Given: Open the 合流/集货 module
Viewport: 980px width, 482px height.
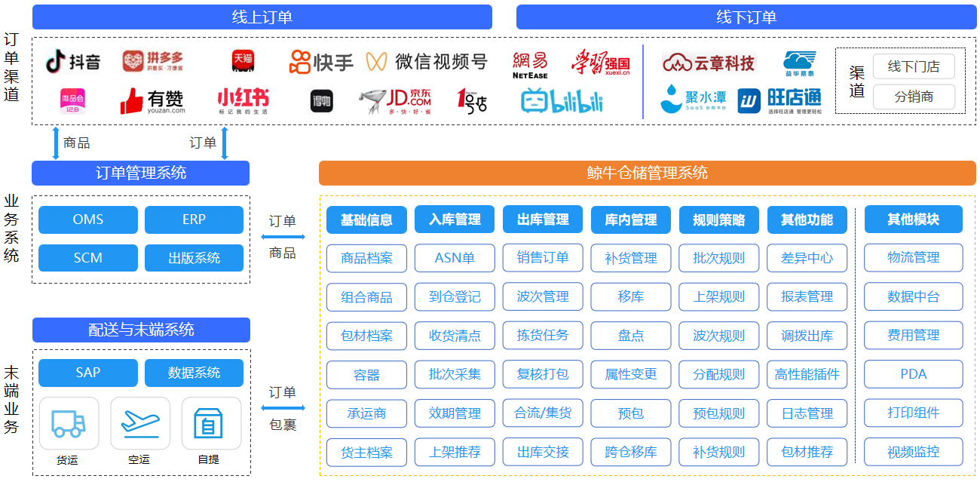Looking at the screenshot, I should [543, 413].
